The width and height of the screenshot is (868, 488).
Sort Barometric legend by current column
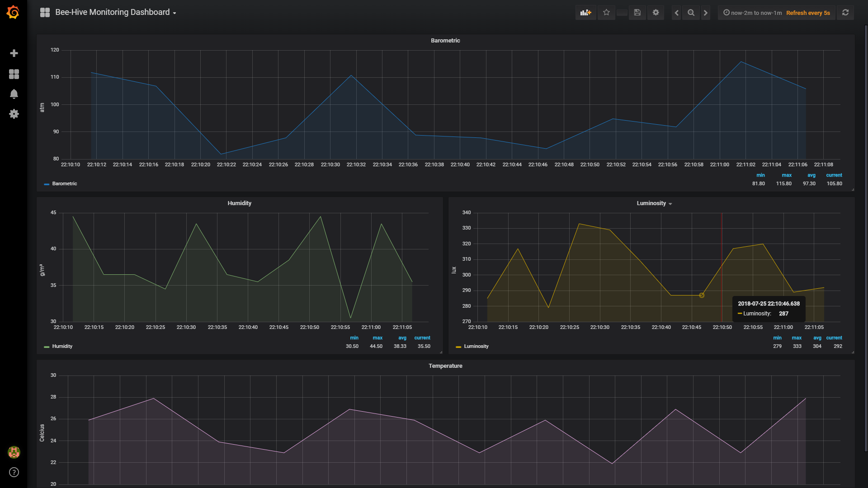click(834, 175)
